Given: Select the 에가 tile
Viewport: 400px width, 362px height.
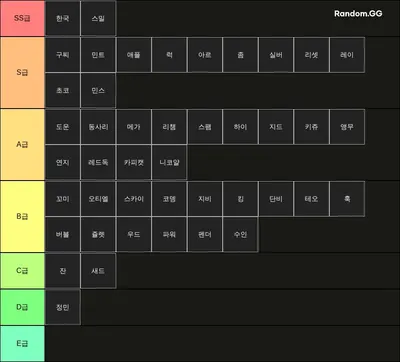Looking at the screenshot, I should click(134, 127).
